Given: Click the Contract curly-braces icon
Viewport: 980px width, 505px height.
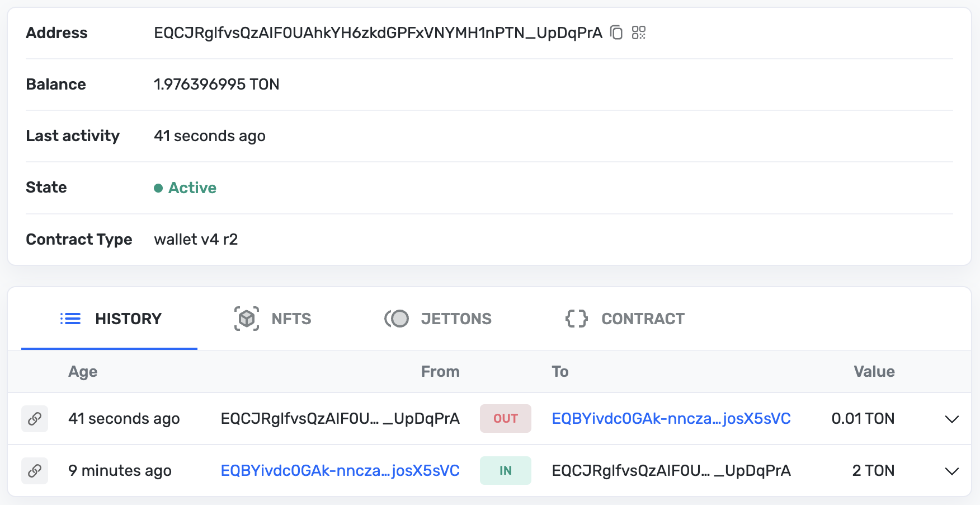Looking at the screenshot, I should [x=576, y=319].
